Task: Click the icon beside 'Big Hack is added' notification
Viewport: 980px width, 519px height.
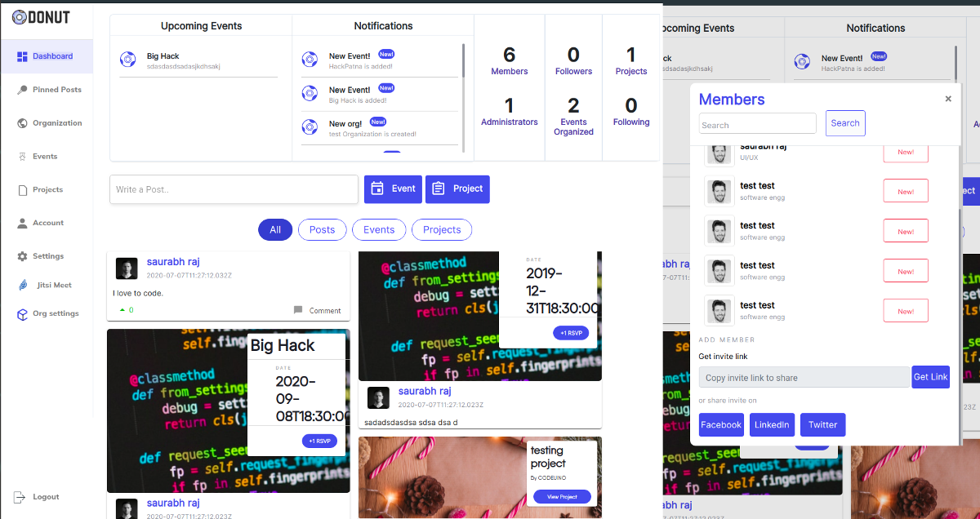Action: [310, 92]
